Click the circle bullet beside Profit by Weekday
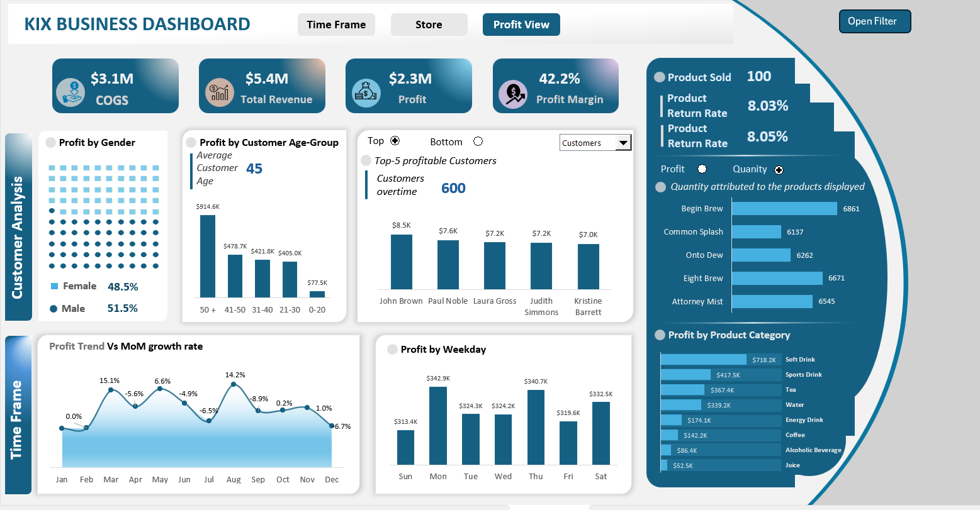Screen dimensions: 980x510 point(392,350)
